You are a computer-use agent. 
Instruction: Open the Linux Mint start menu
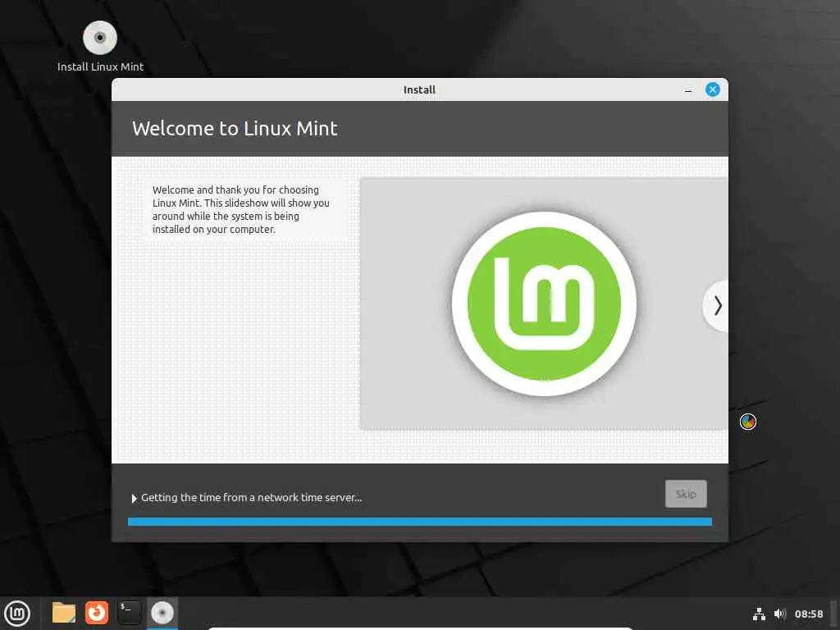click(x=17, y=614)
